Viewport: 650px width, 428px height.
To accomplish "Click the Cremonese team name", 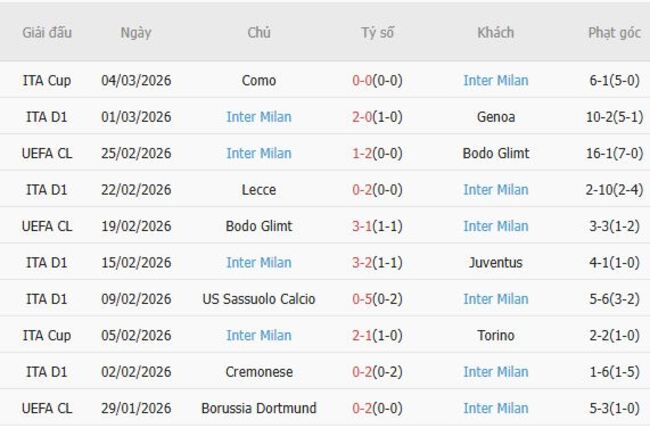I will [x=259, y=372].
